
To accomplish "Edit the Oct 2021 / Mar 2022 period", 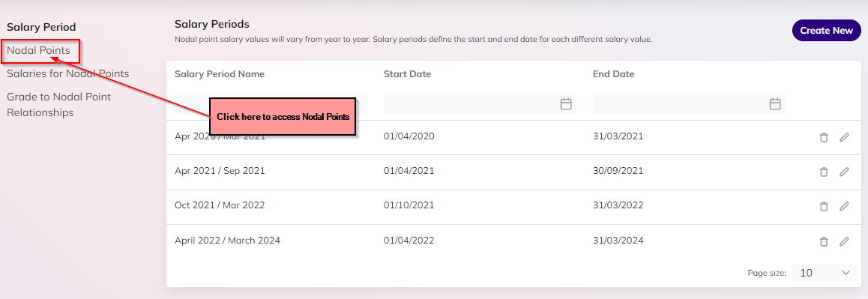I will click(x=844, y=207).
